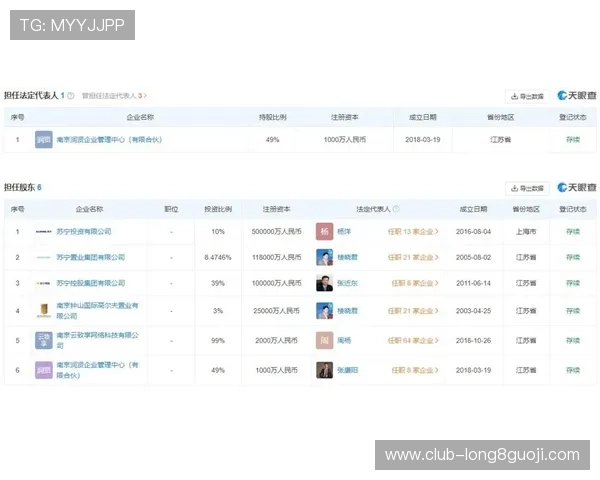Click legal representative photo in shareholder row 6
600x480 pixels.
324,370
